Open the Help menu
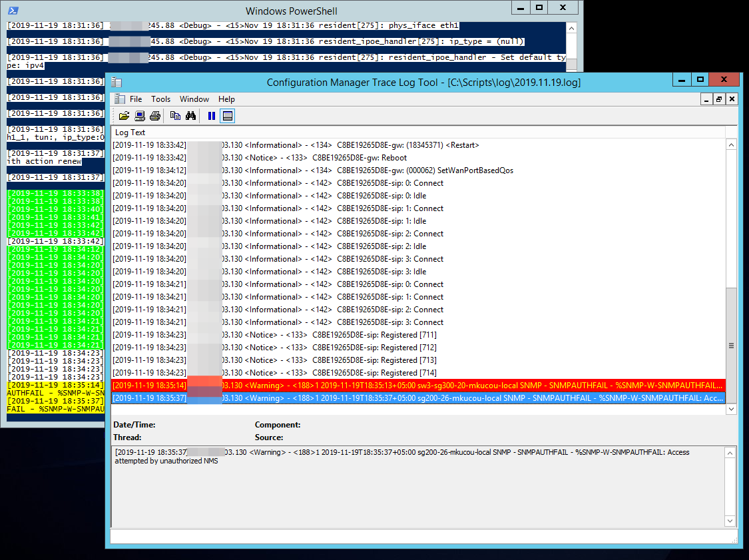 point(226,99)
